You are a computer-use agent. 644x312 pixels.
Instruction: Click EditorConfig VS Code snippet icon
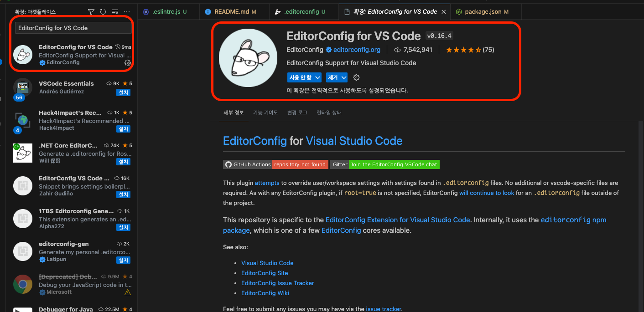pos(22,186)
